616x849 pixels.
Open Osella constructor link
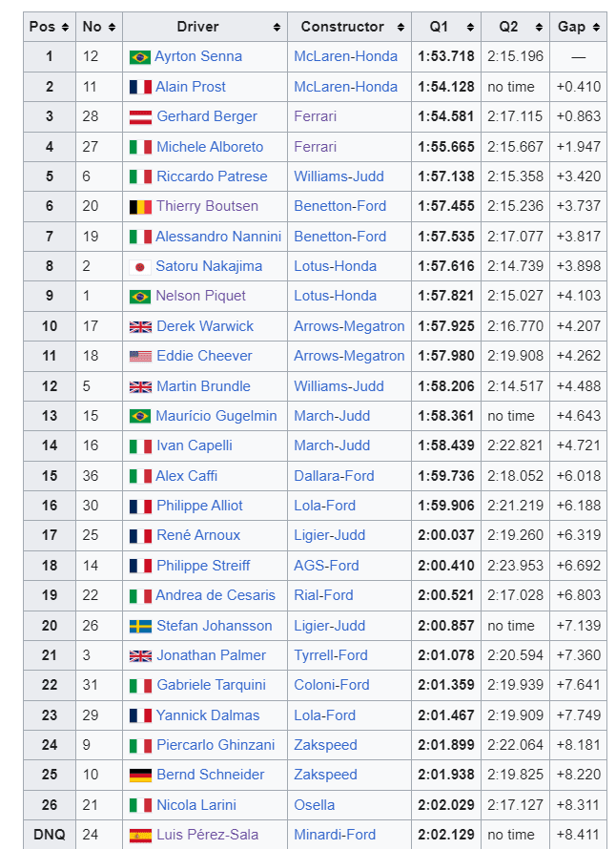[x=314, y=805]
